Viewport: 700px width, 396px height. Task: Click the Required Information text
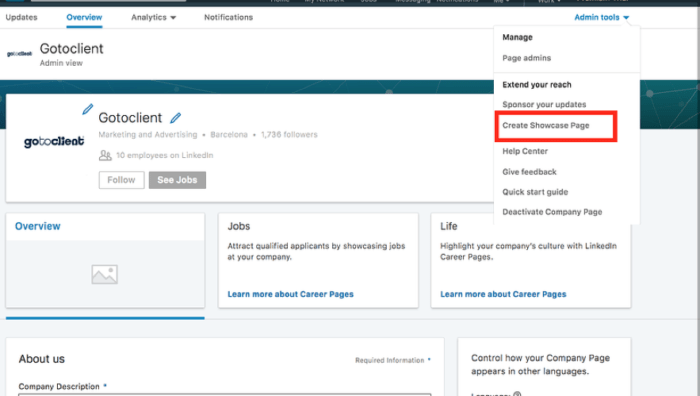[390, 360]
